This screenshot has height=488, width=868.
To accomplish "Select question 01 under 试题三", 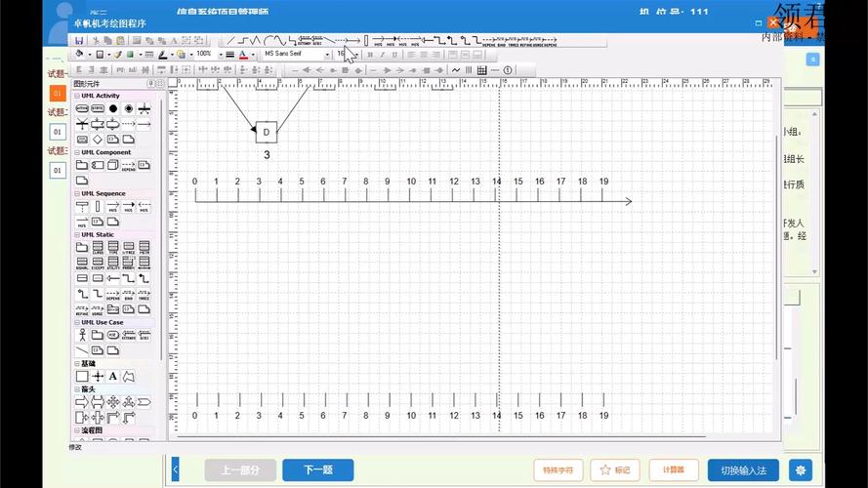I will [x=58, y=170].
